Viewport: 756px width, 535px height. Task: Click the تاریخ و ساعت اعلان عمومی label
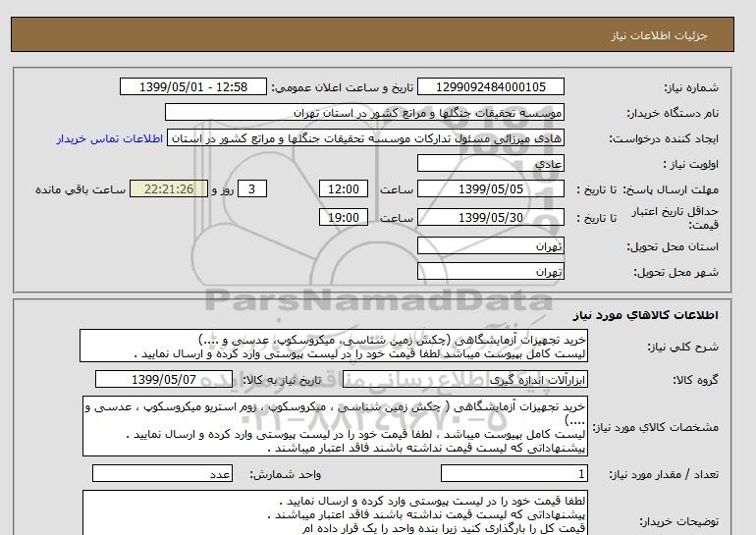coord(343,87)
